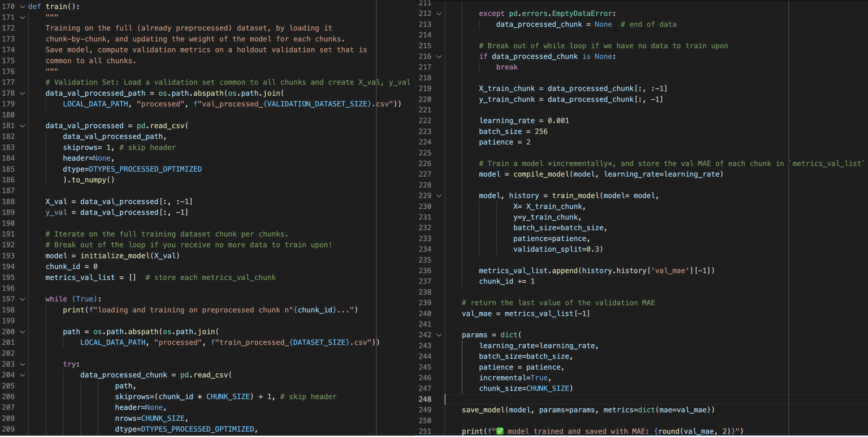The width and height of the screenshot is (868, 437).
Task: Click 'VALIDATION_DATASET_SIZE' on line 179
Action: 317,104
